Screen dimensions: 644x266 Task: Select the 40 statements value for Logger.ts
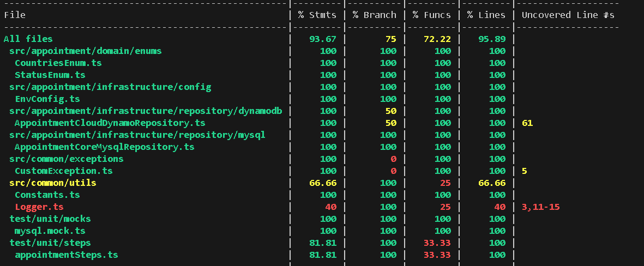coord(330,207)
